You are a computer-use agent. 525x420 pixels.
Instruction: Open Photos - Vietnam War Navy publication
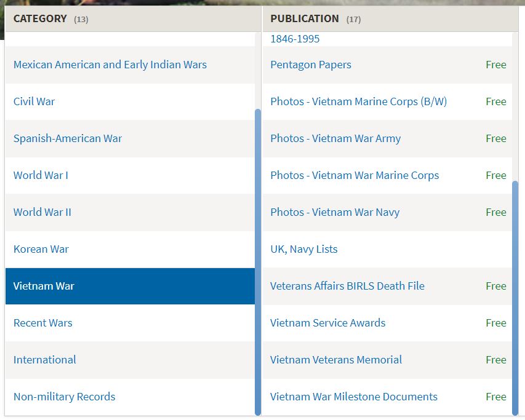pos(335,212)
